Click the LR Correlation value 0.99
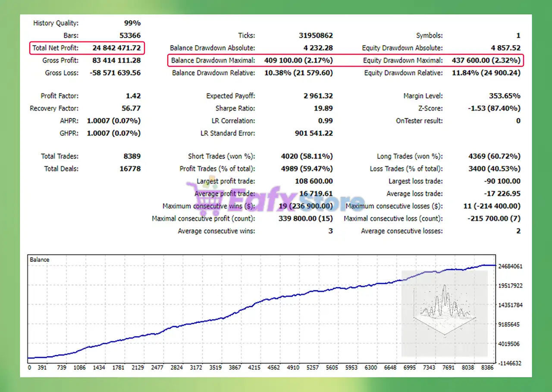The image size is (552, 392). [326, 121]
